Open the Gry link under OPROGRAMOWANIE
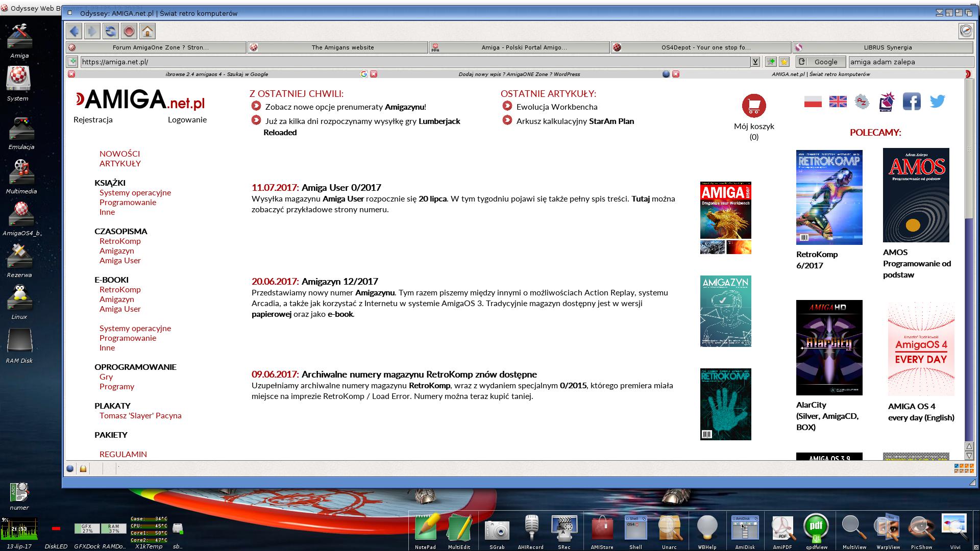This screenshot has width=980, height=551. [x=106, y=377]
